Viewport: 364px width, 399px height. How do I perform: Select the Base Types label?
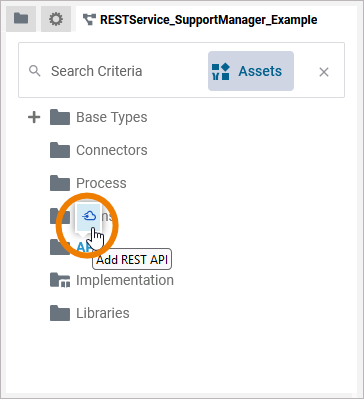112,117
